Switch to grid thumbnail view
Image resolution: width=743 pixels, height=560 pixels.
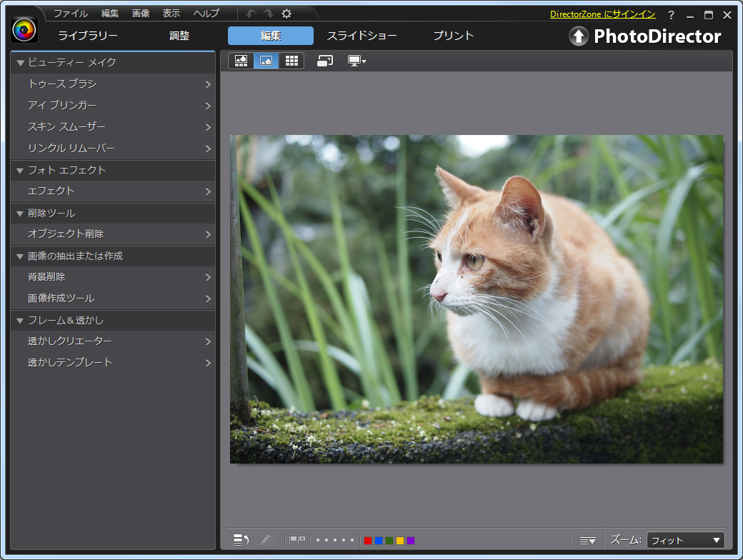click(x=291, y=61)
